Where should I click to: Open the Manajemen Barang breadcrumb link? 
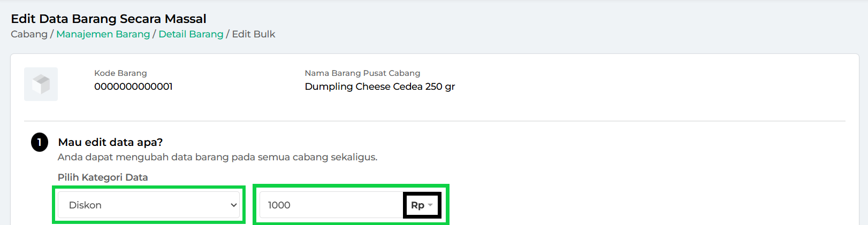[103, 34]
